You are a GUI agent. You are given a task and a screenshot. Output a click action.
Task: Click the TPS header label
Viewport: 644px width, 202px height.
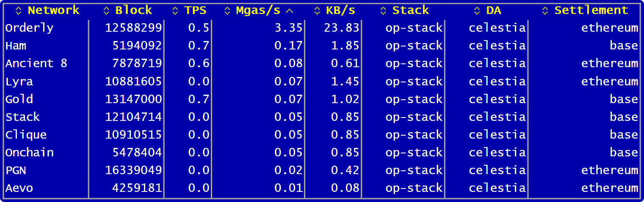point(195,11)
